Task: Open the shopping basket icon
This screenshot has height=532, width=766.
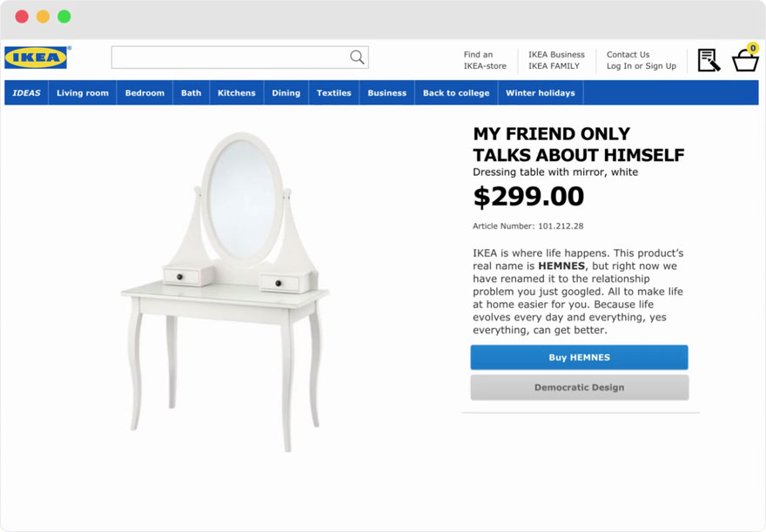Action: (745, 60)
